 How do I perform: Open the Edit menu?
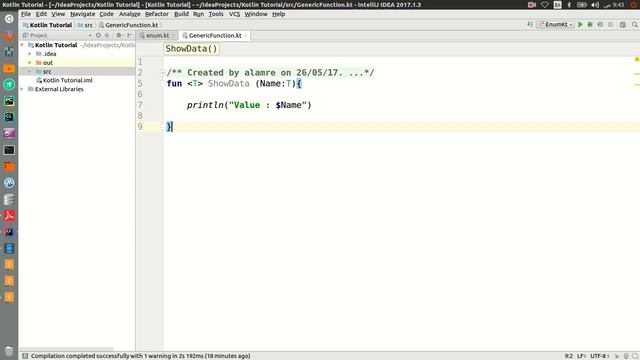click(41, 14)
